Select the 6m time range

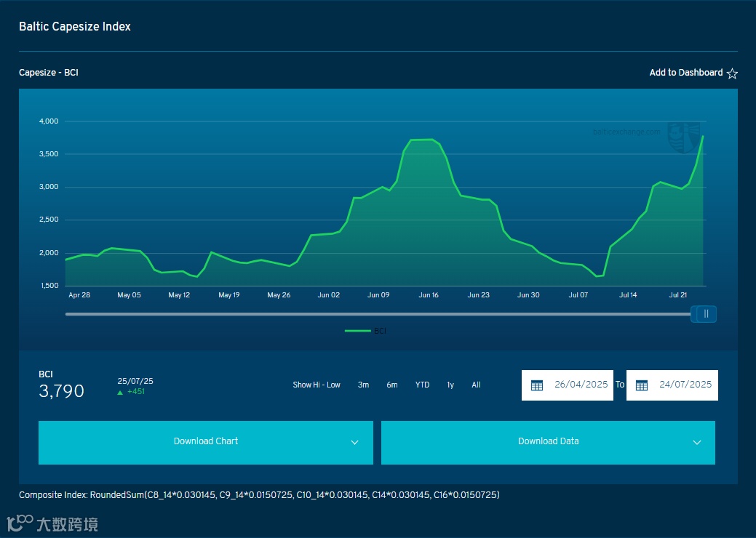[392, 385]
